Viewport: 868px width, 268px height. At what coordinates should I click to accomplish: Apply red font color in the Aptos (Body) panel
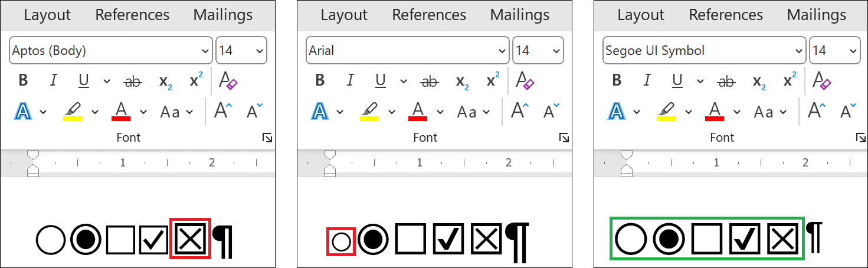tap(121, 111)
